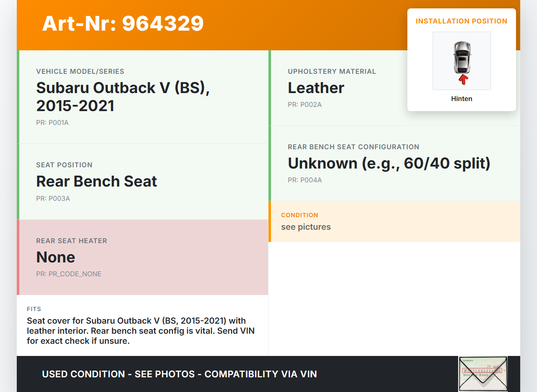Select the Leather upholstery value
This screenshot has width=537, height=392.
coord(316,88)
